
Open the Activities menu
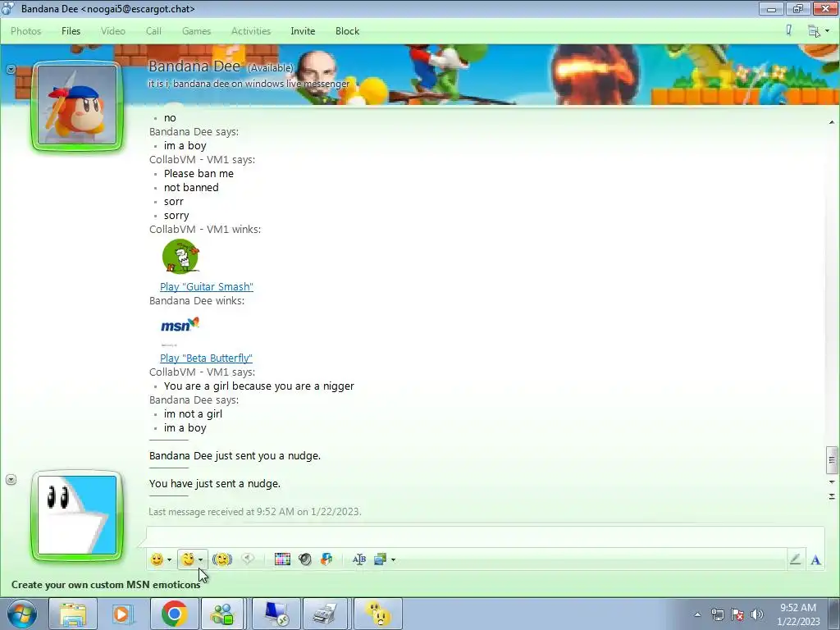(251, 31)
